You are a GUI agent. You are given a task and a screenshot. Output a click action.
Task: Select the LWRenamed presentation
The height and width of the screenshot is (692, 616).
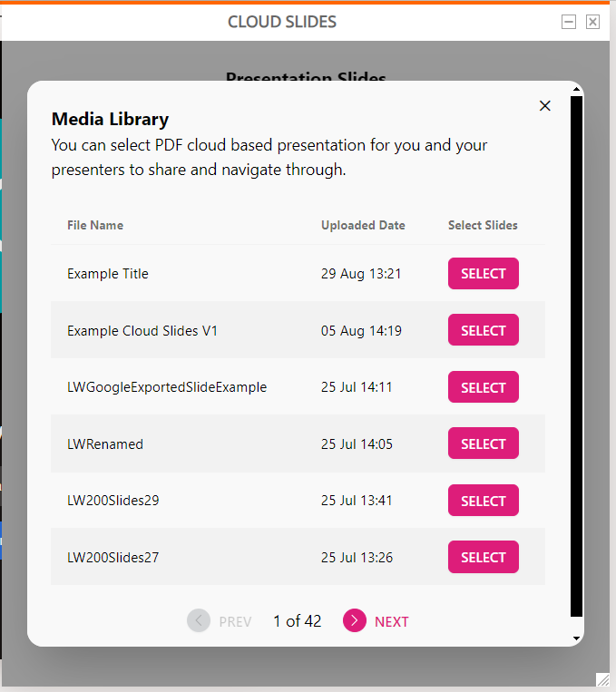(483, 443)
